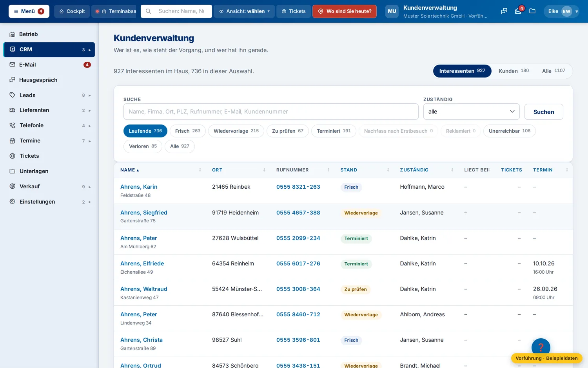Switch to the Interessenten tab
The height and width of the screenshot is (368, 588).
[x=462, y=71]
